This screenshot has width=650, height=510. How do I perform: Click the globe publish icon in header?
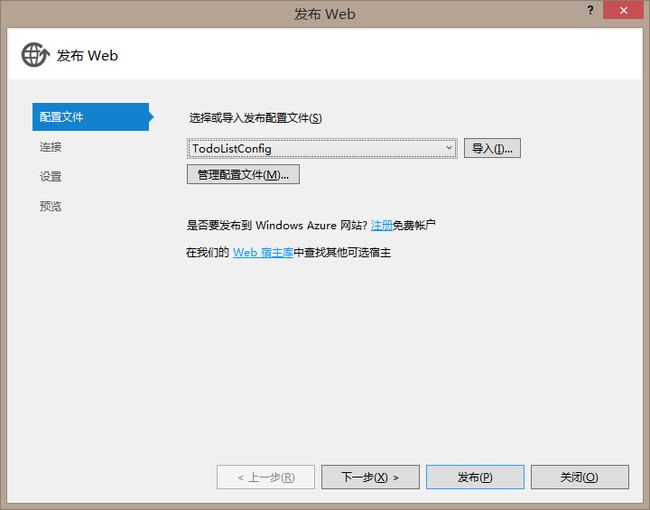[x=35, y=55]
